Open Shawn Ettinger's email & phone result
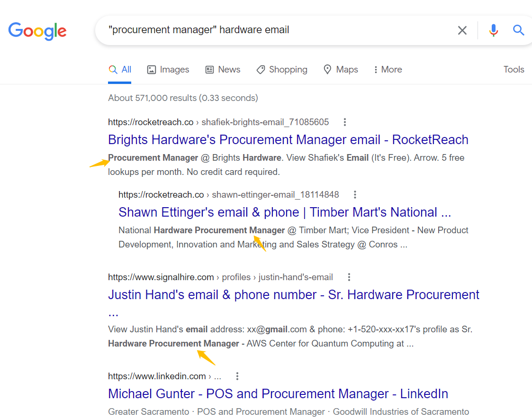 coord(285,212)
